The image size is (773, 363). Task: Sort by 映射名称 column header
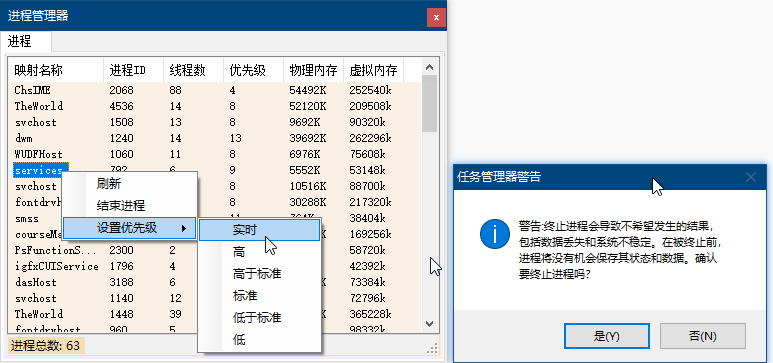pos(56,70)
